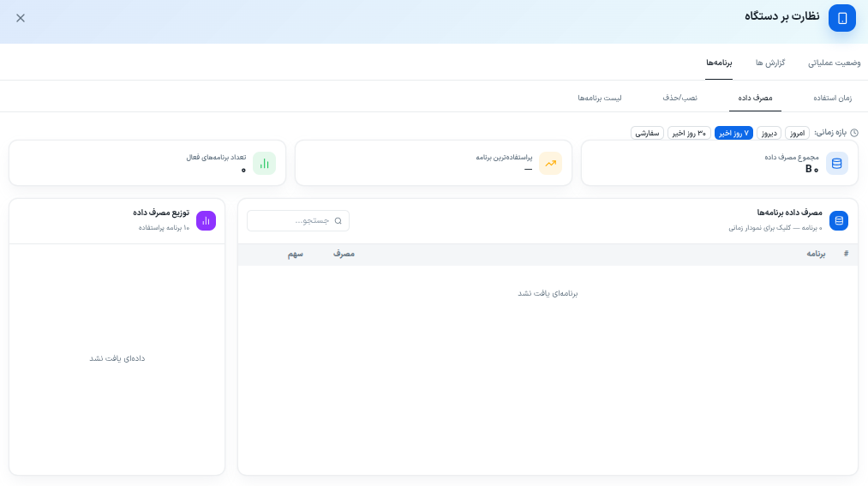Open the زمان استفاده sub-tab
Screen dimensions: 868x486
coord(832,98)
